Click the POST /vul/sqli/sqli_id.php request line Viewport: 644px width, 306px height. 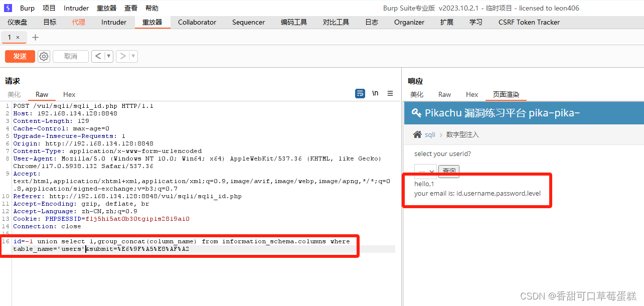(83, 106)
